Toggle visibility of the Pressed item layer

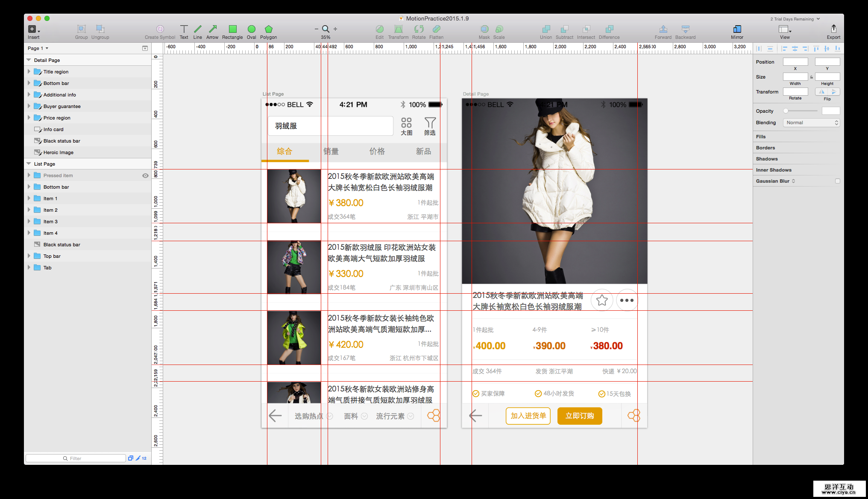coord(145,175)
